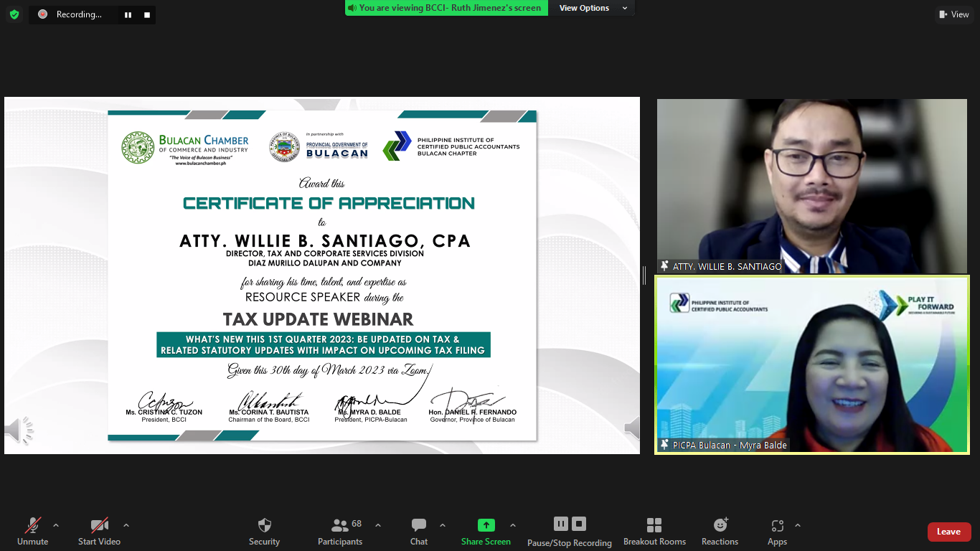Click pin icon on Myra Balde's name label
980x551 pixels.
pyautogui.click(x=665, y=445)
